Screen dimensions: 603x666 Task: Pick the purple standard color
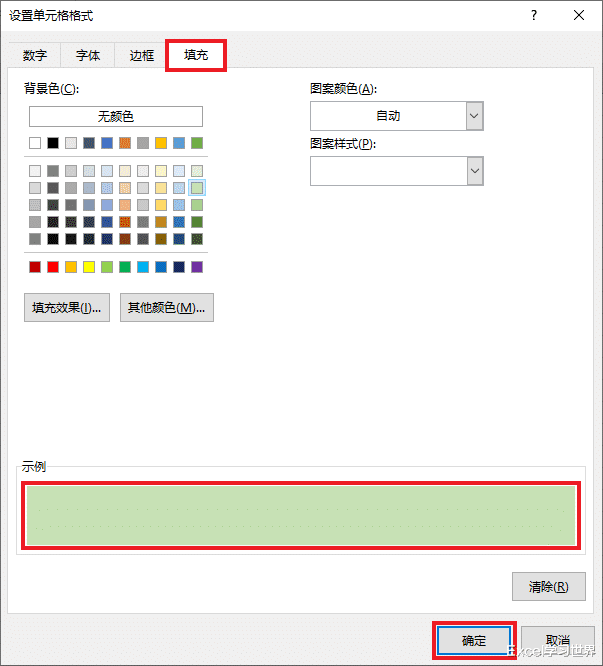point(197,267)
